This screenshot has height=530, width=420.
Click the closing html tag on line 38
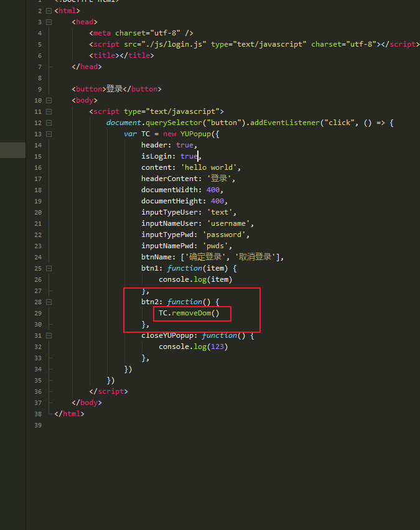[69, 414]
